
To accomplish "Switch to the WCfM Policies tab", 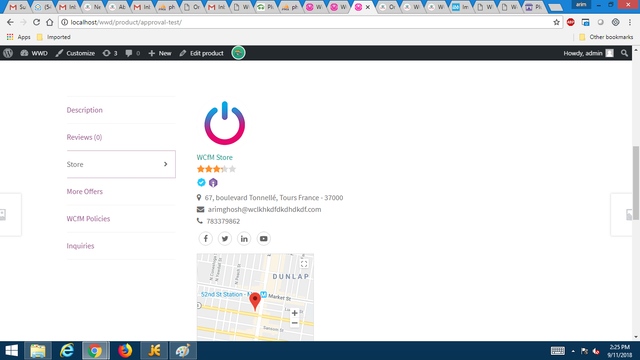I will click(88, 219).
